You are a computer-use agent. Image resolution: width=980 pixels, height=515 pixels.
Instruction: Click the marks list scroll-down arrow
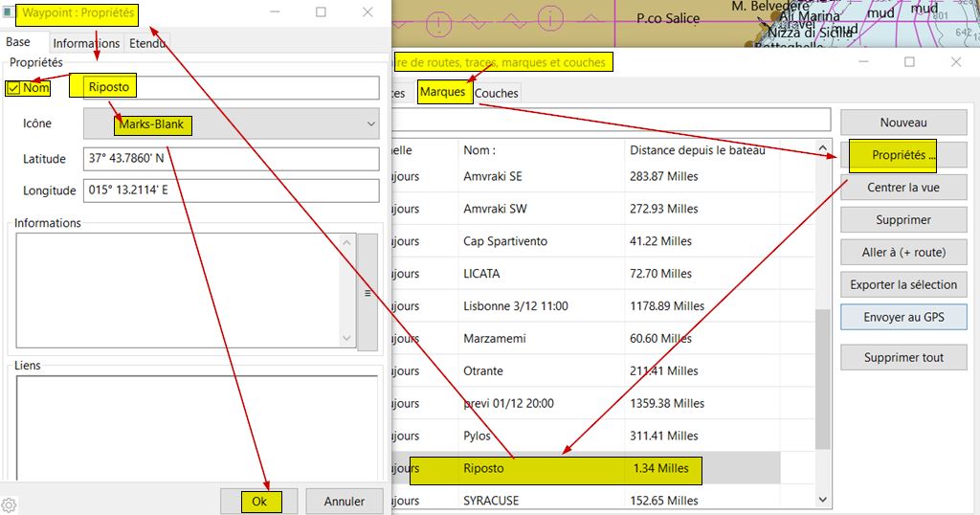822,500
